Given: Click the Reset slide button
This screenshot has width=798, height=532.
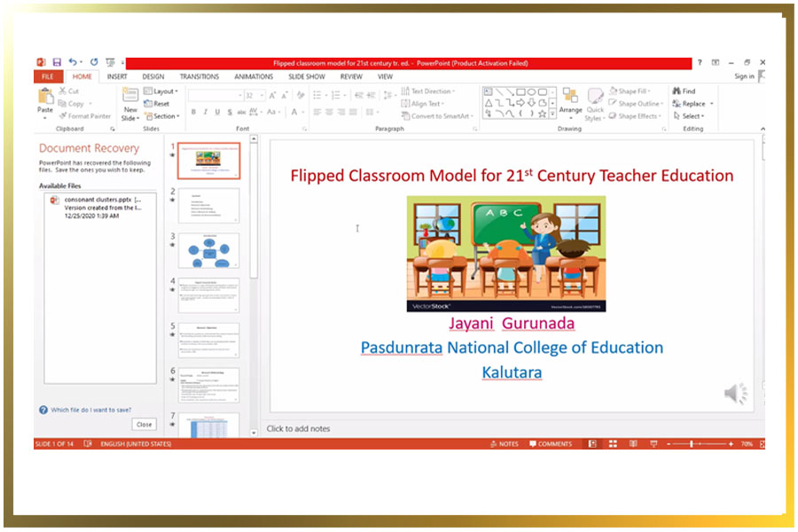Looking at the screenshot, I should point(157,104).
